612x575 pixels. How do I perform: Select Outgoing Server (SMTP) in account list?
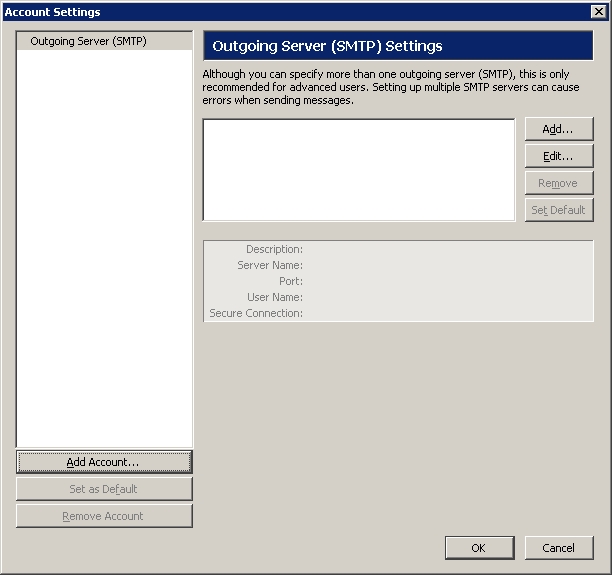tap(88, 41)
